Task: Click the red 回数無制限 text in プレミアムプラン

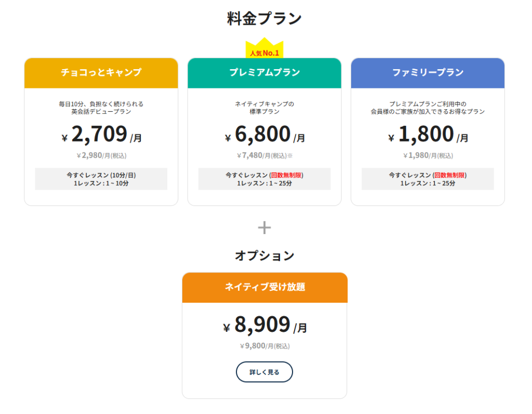Action: (287, 175)
